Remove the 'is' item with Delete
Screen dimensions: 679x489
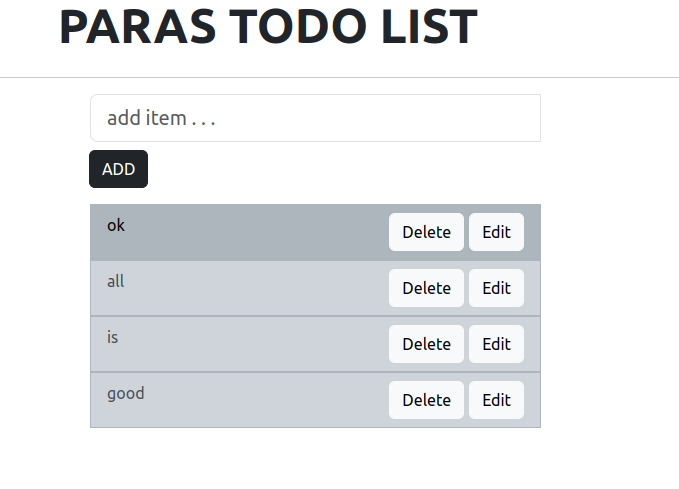(426, 344)
